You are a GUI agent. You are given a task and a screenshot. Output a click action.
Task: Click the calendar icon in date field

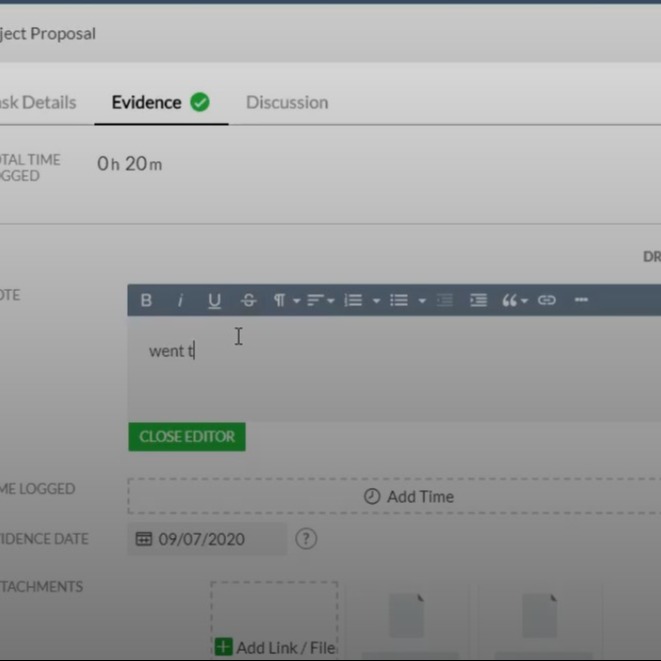click(144, 539)
